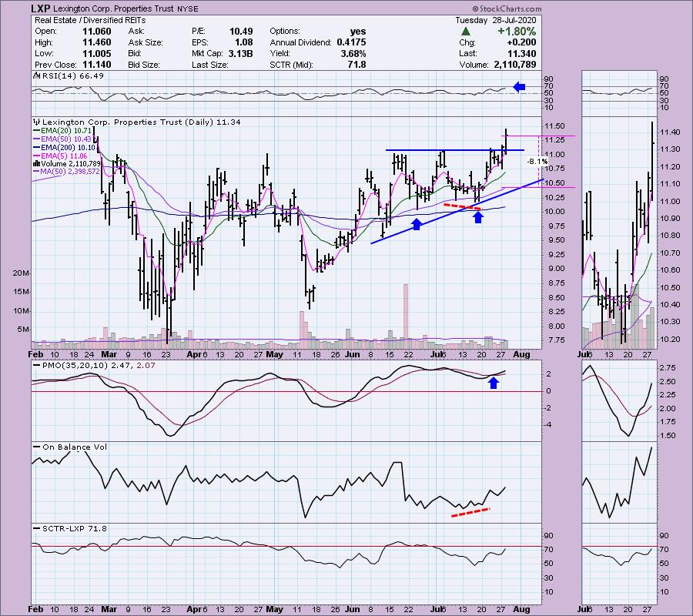The height and width of the screenshot is (616, 693).
Task: Click the Low value 11.005
Action: coord(97,53)
